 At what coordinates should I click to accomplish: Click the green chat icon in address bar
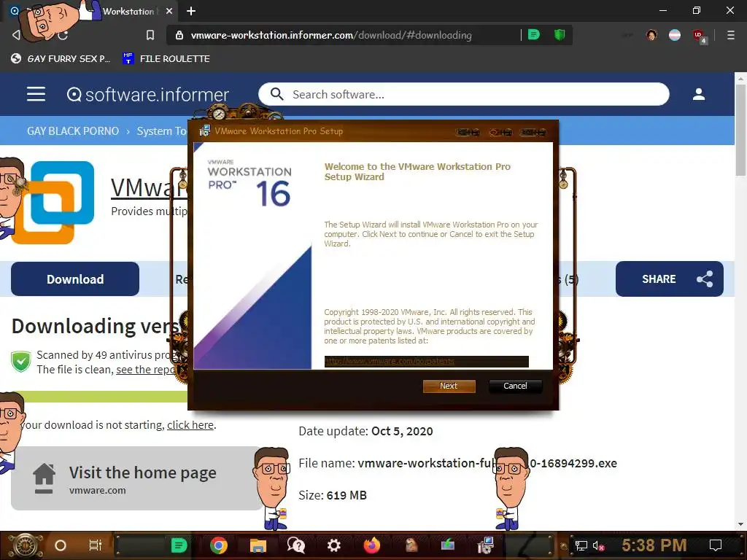point(534,35)
